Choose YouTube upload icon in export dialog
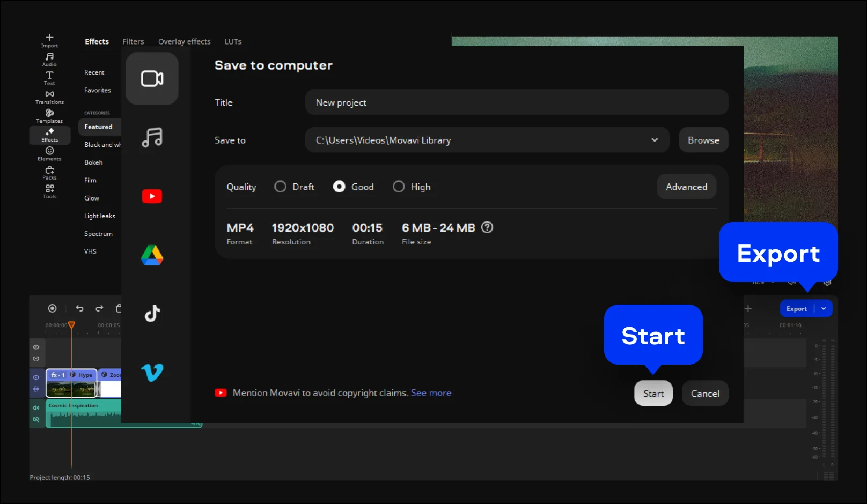 (x=152, y=196)
